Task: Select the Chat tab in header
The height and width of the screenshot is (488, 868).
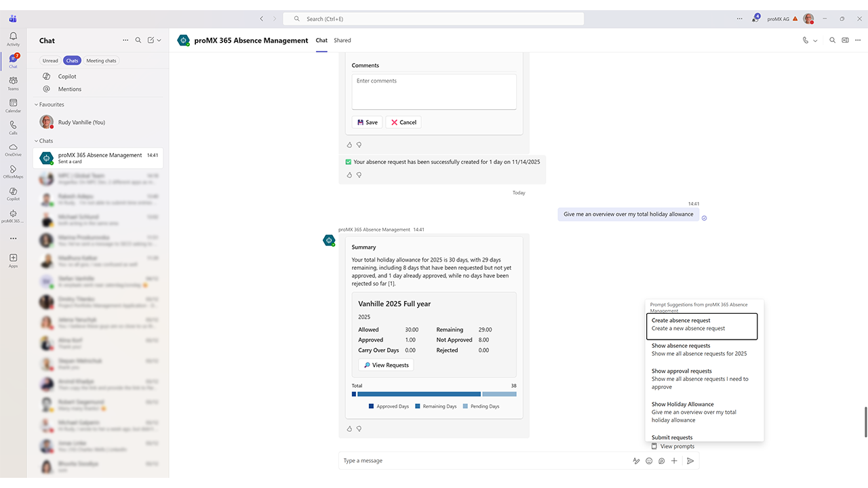Action: 321,41
